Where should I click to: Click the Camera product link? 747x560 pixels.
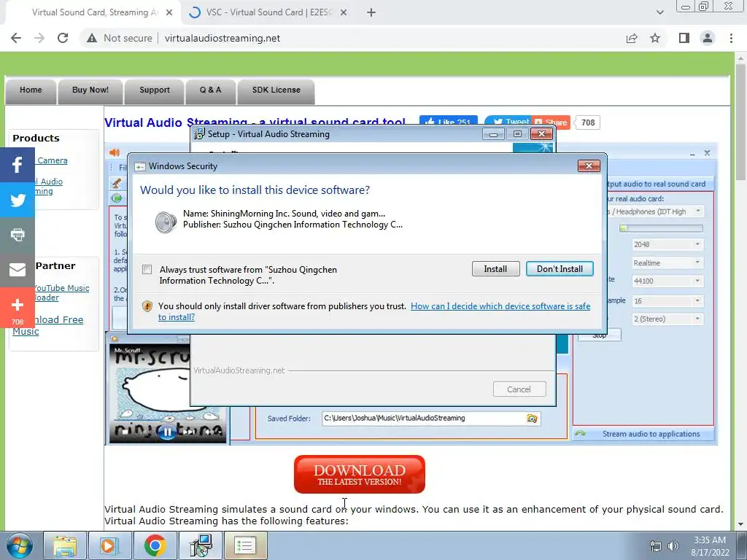tap(53, 160)
